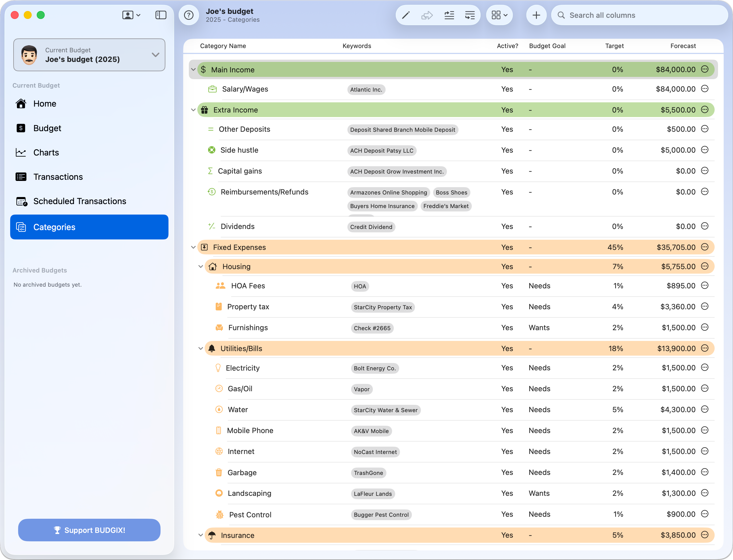This screenshot has height=560, width=733.
Task: Open the profile account menu
Action: pyautogui.click(x=131, y=15)
